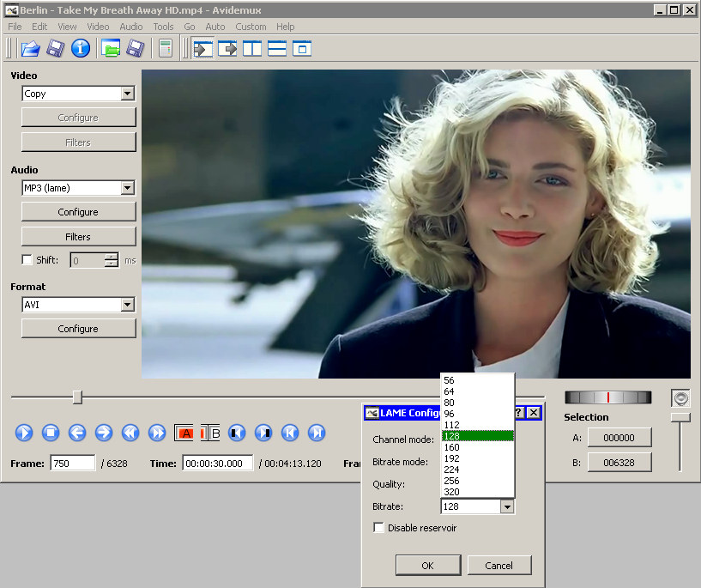Click the Frame number input field

click(73, 464)
